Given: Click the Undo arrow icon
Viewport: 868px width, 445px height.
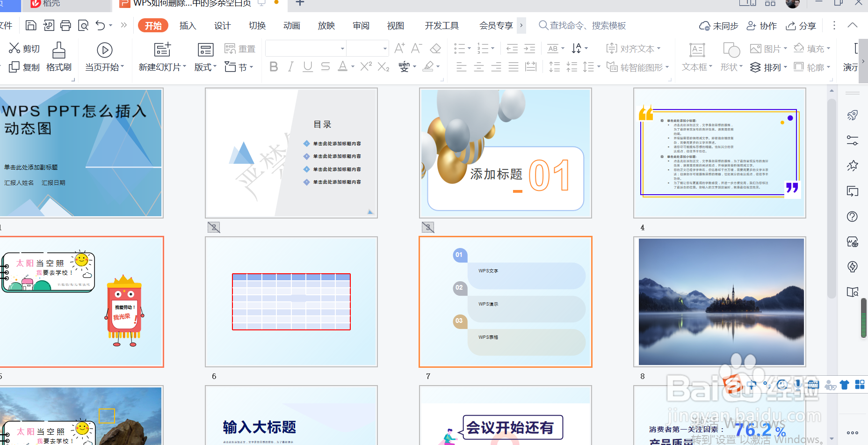Looking at the screenshot, I should (x=100, y=25).
